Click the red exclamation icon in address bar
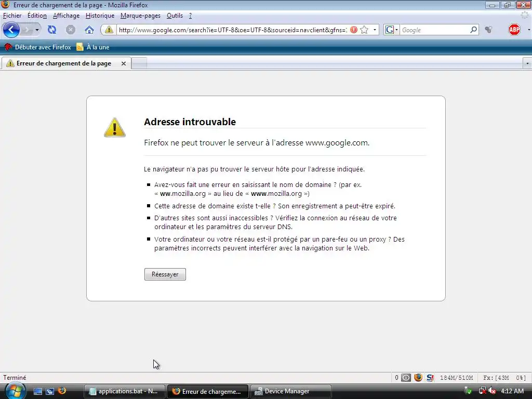 point(353,30)
